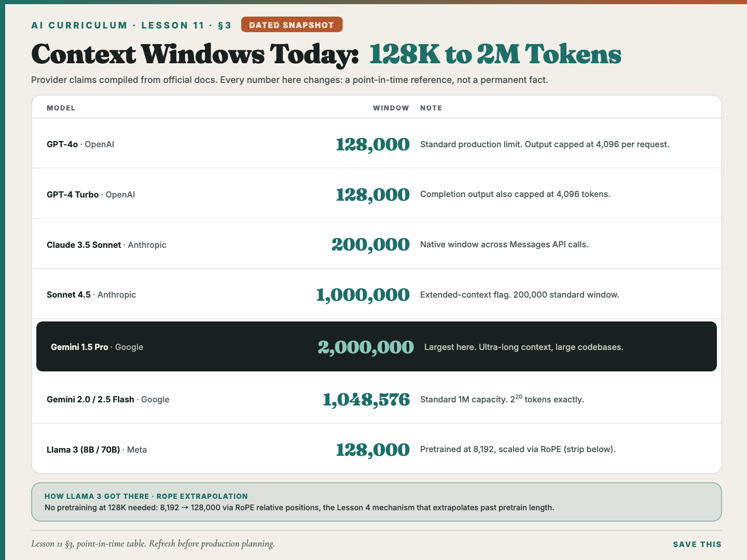This screenshot has height=560, width=747.
Task: Select note 'Largest here. Ultra-long context'
Action: 524,347
